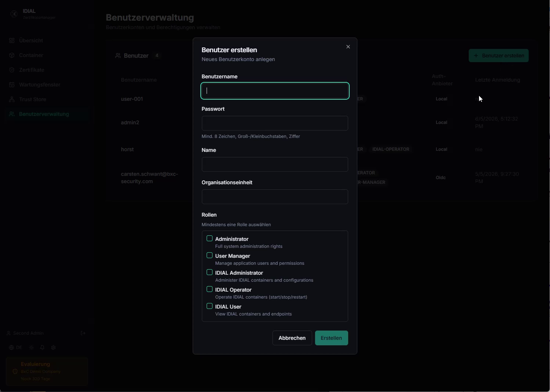Close the Benutzer erstellen dialog
This screenshot has height=392, width=550.
(348, 47)
